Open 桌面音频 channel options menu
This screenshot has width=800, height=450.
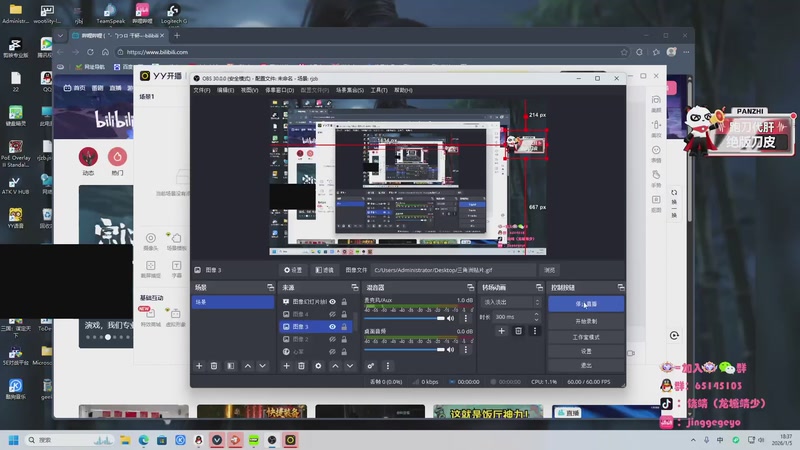click(x=465, y=350)
